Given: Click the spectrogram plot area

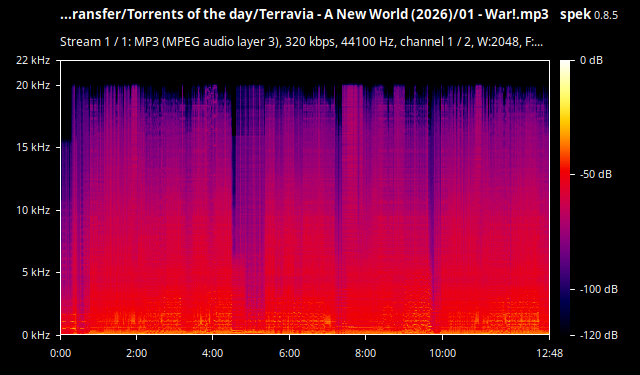Looking at the screenshot, I should [305, 197].
